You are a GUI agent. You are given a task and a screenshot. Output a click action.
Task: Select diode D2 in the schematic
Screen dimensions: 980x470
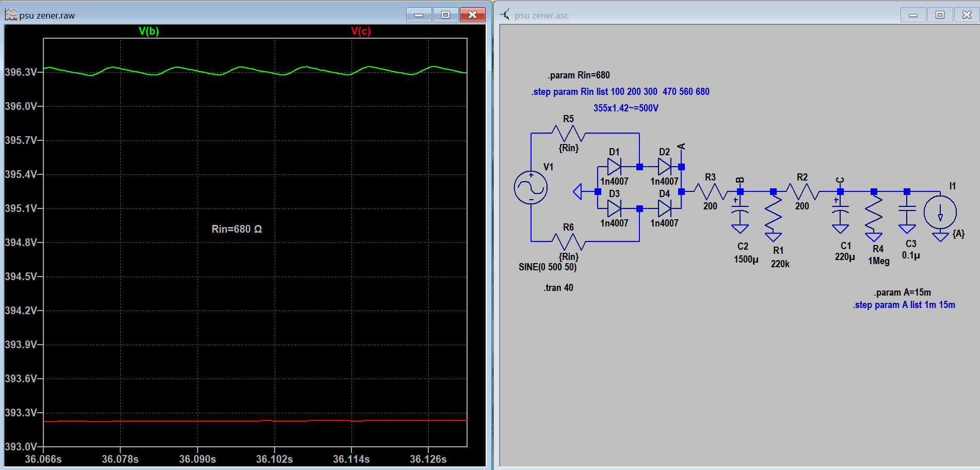click(x=664, y=167)
